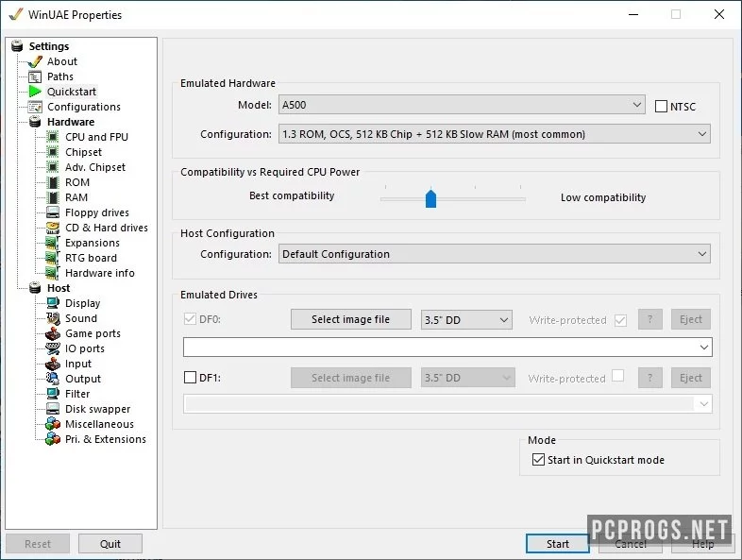Click the Input joystick icon

(53, 364)
